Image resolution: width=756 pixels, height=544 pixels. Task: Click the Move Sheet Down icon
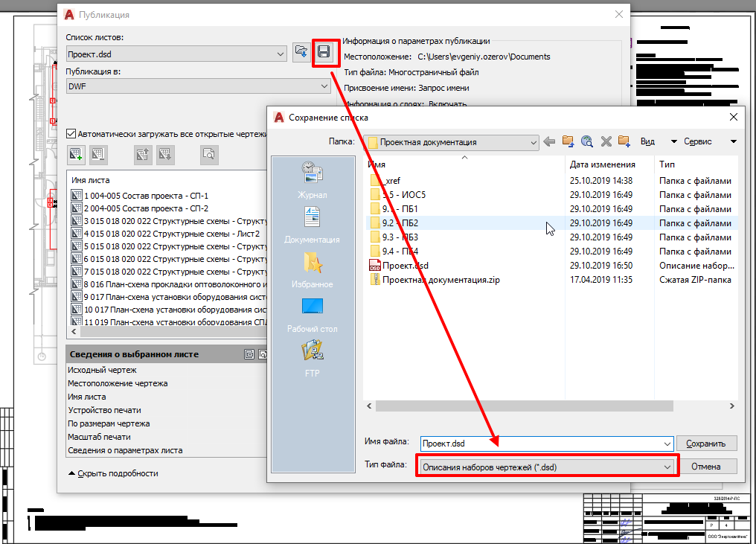pyautogui.click(x=165, y=154)
